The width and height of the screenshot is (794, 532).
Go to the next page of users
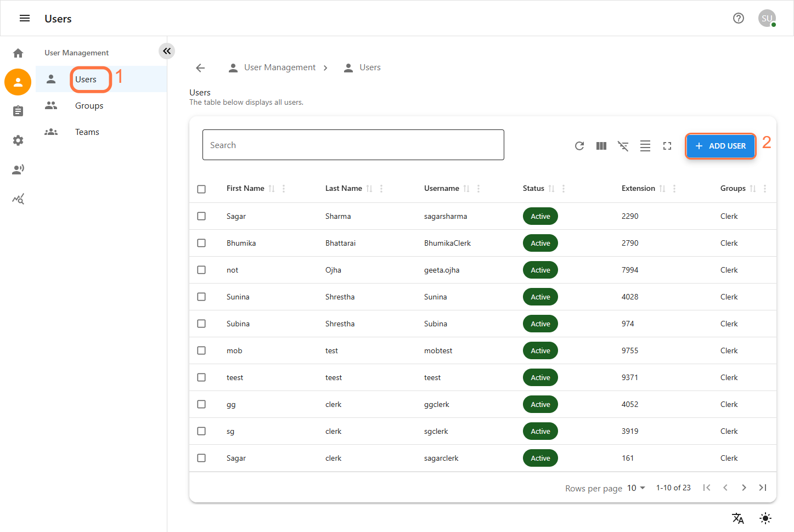(x=744, y=488)
